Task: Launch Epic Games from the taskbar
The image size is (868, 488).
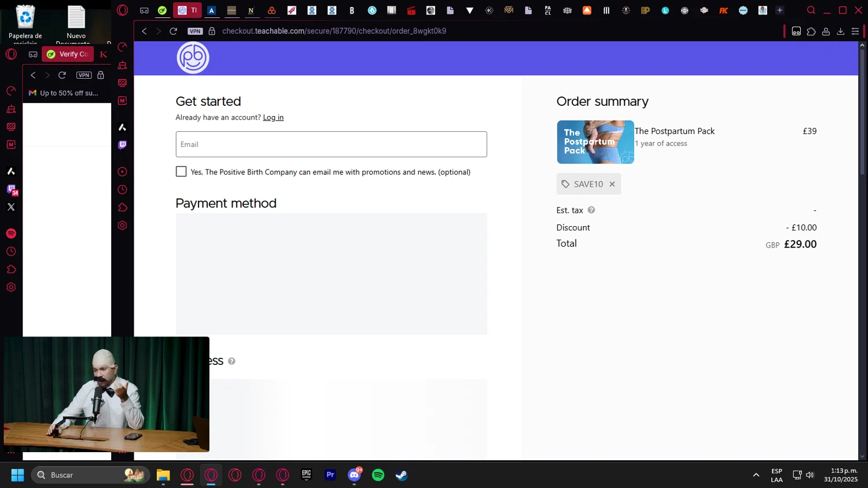Action: pyautogui.click(x=306, y=475)
